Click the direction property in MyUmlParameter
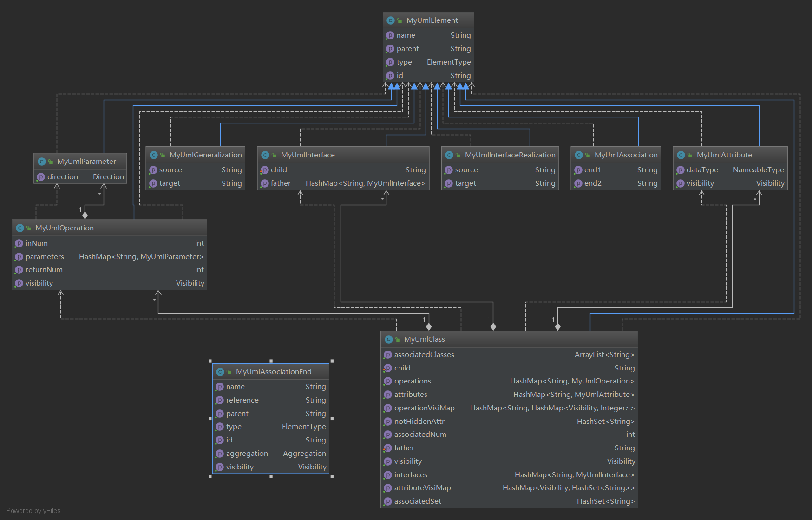This screenshot has width=812, height=520. tap(63, 177)
